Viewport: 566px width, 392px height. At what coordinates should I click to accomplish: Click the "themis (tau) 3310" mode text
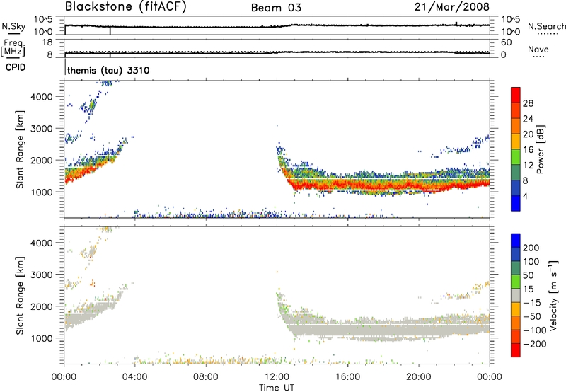(108, 70)
